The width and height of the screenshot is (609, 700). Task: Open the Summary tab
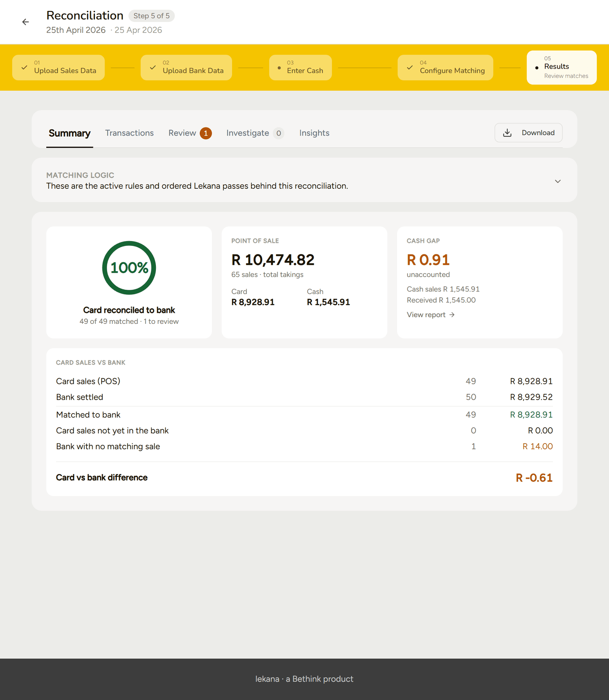(69, 133)
